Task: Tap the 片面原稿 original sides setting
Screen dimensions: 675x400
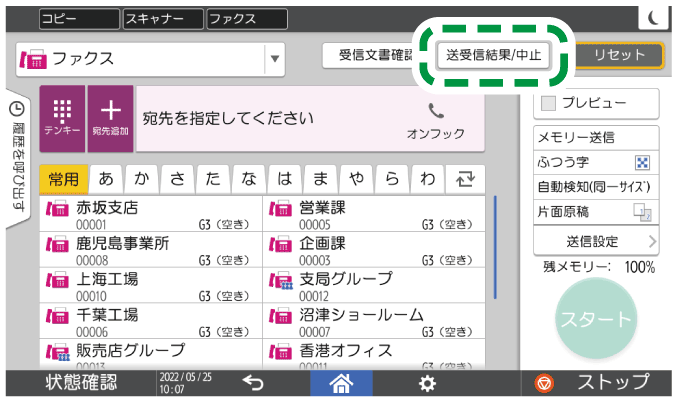Action: 596,212
